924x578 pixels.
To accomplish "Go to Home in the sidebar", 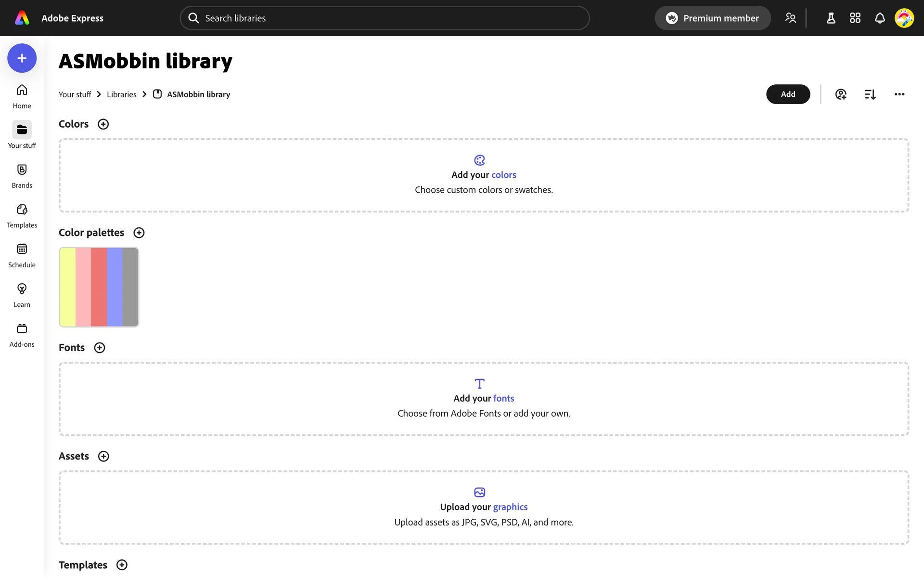I will pos(22,96).
